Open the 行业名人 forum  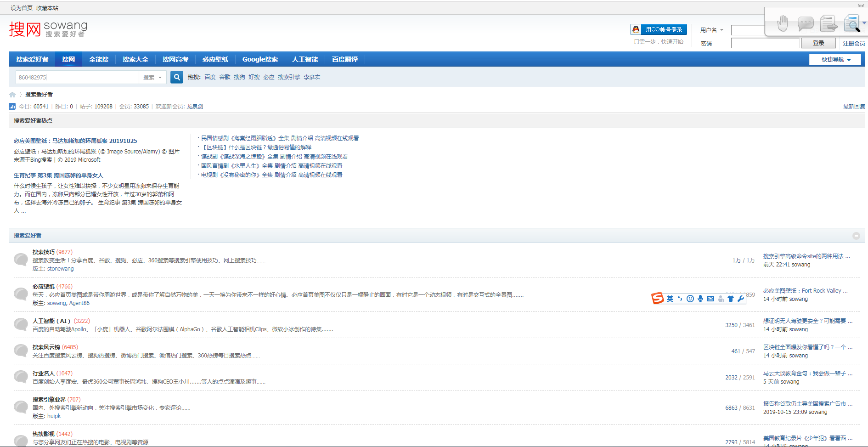44,373
